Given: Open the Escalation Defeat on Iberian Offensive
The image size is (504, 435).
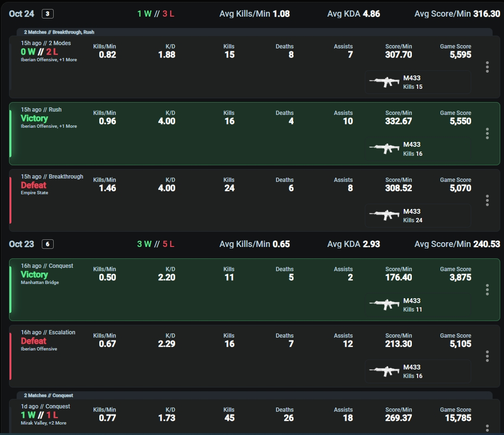Looking at the screenshot, I should tap(255, 356).
